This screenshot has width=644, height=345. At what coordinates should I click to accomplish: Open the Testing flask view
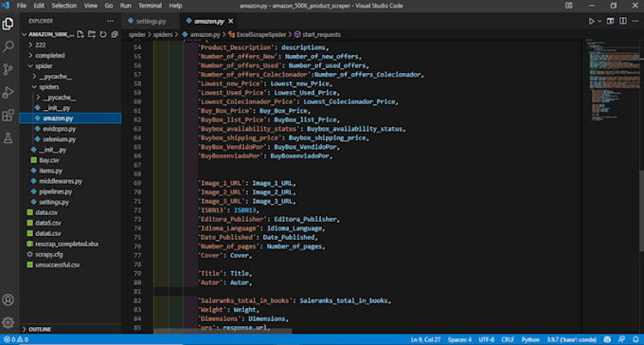pos(8,138)
